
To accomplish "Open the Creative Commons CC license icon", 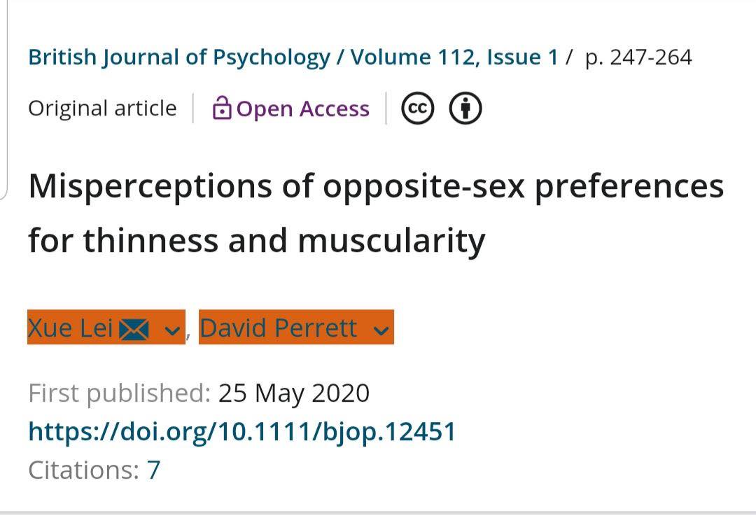I will click(417, 108).
